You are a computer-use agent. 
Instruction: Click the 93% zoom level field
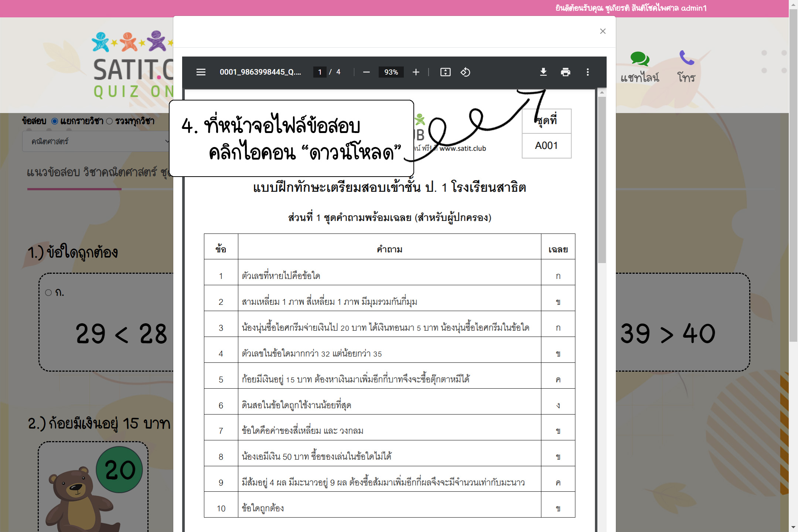(x=391, y=72)
